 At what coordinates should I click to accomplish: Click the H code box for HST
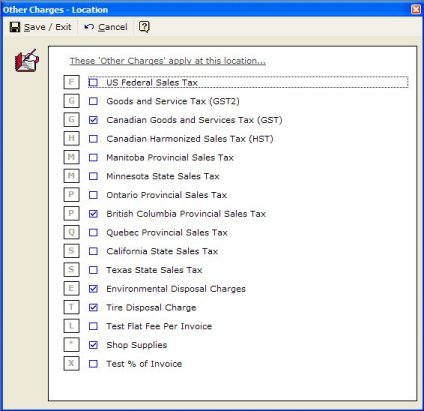click(x=71, y=138)
